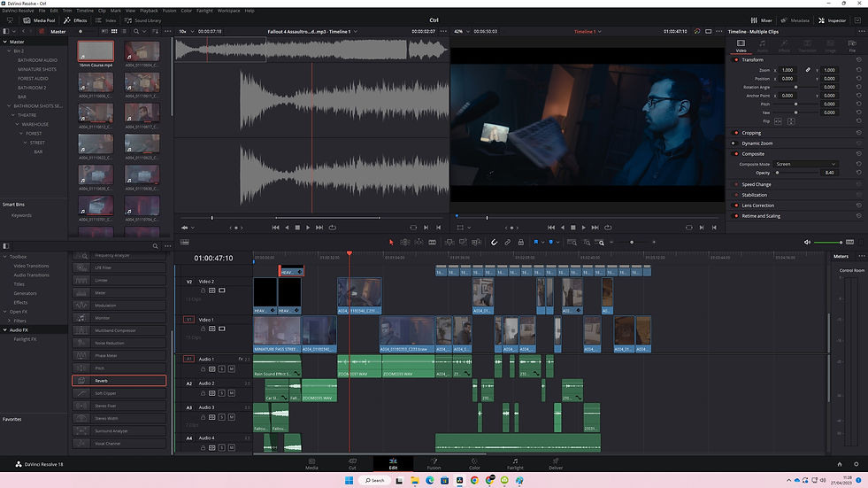Image resolution: width=868 pixels, height=488 pixels.
Task: Open the Mixer panel
Action: pyautogui.click(x=760, y=19)
